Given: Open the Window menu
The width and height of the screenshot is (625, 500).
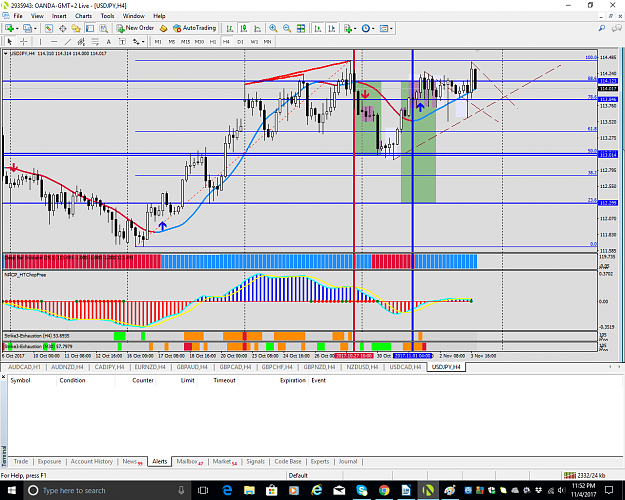Looking at the screenshot, I should tap(134, 16).
